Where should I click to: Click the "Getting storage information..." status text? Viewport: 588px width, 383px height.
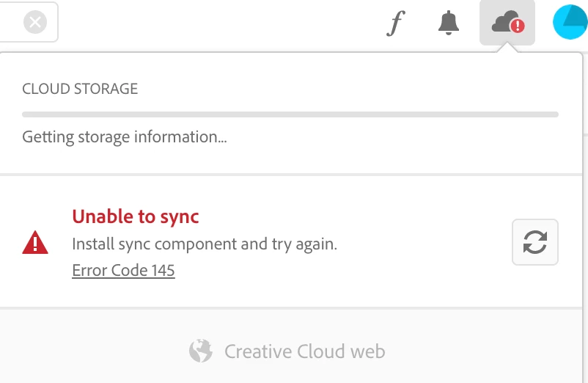click(x=125, y=136)
